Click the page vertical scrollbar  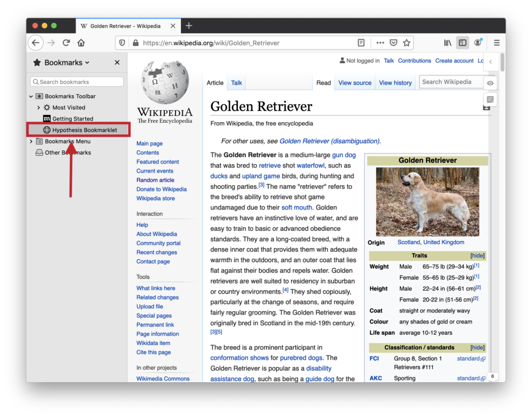[502, 62]
